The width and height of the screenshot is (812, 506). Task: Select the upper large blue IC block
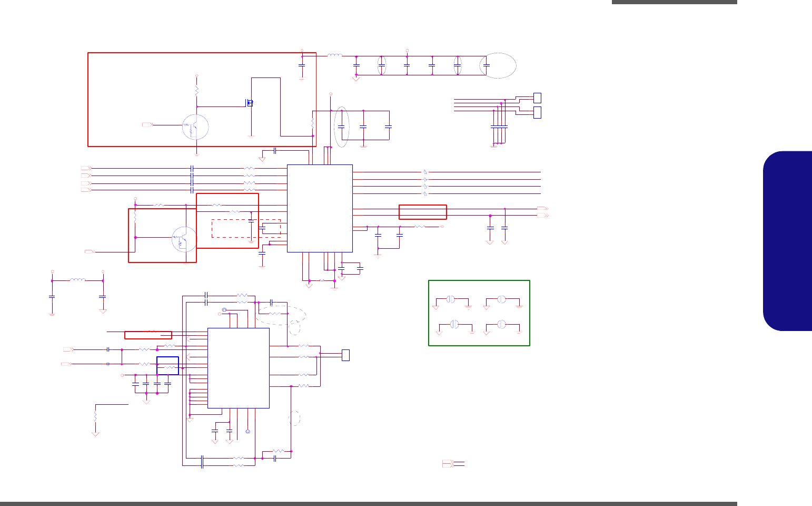point(320,208)
